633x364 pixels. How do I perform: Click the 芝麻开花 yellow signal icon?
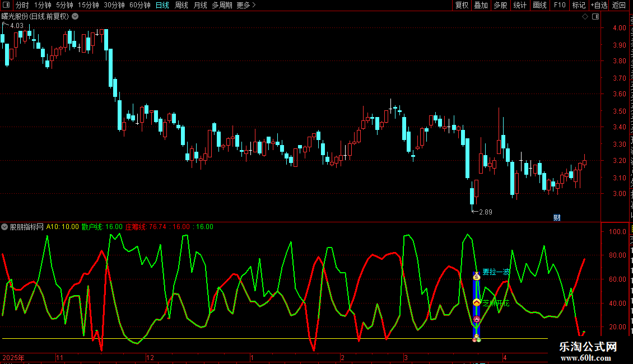pyautogui.click(x=477, y=302)
